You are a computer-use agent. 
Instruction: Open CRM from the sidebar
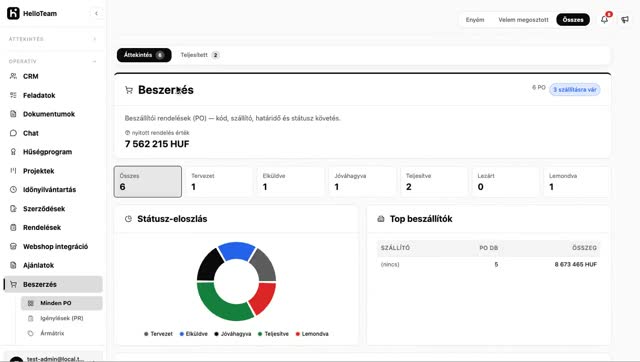(x=52, y=76)
